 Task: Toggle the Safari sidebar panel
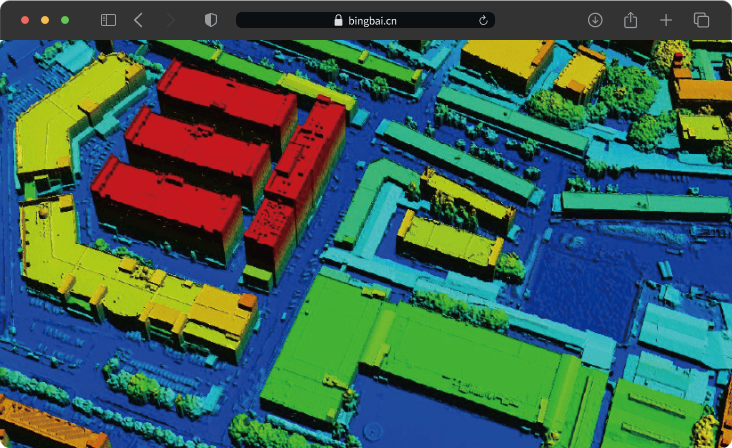108,20
